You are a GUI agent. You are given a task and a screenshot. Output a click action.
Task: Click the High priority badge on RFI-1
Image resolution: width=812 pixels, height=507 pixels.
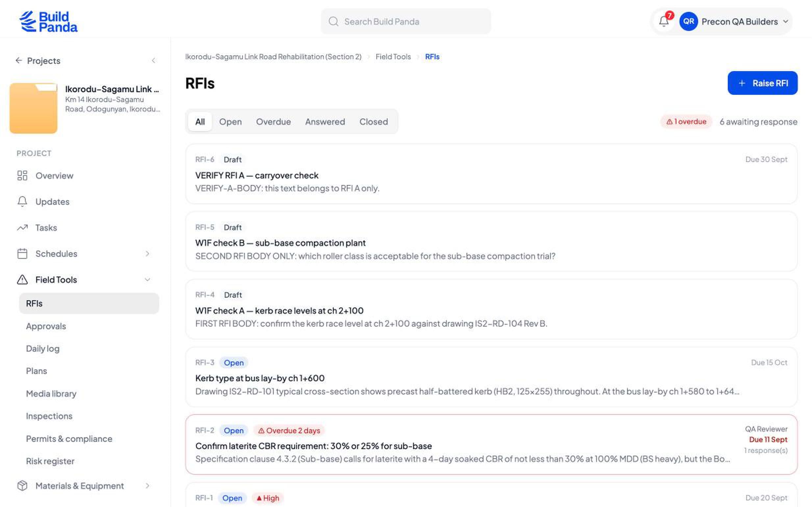268,498
